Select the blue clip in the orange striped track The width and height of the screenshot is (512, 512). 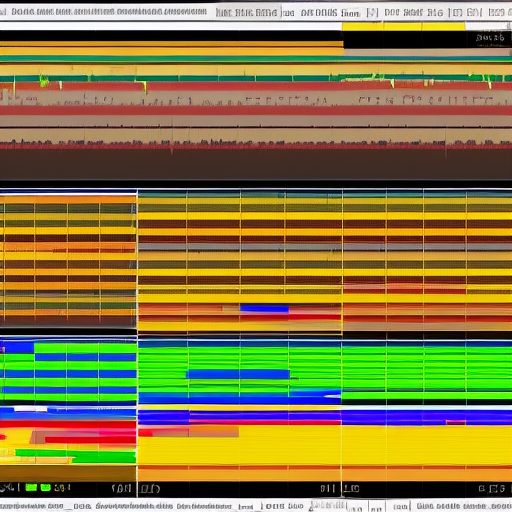(x=264, y=309)
